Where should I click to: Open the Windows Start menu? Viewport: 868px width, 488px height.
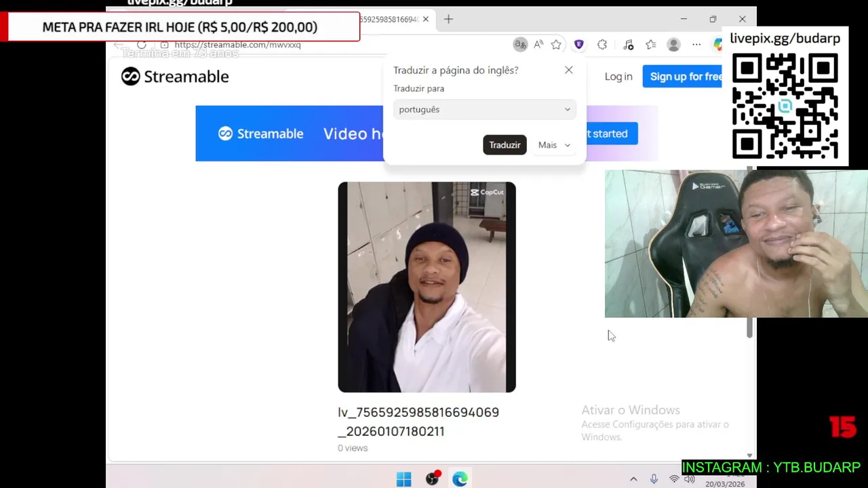coord(403,479)
